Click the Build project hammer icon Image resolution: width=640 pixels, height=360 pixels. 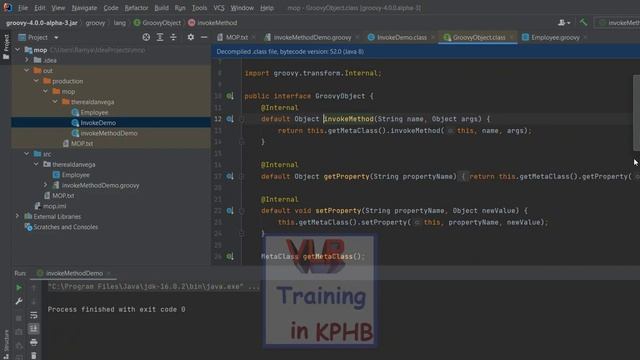[x=583, y=22]
